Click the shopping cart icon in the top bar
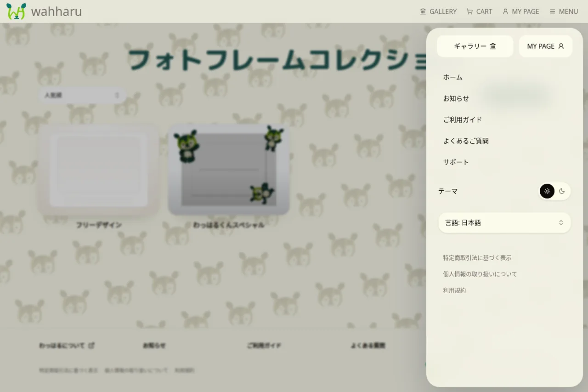588x392 pixels. click(469, 11)
